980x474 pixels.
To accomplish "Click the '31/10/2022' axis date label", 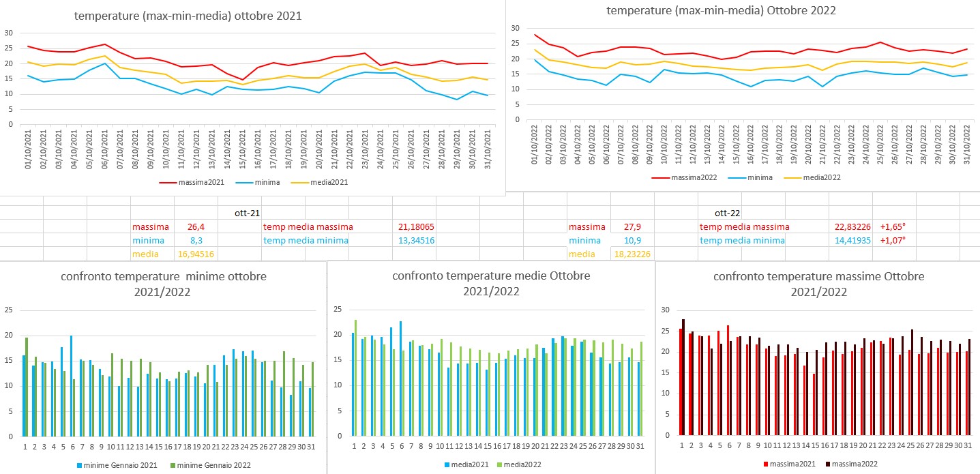I will click(967, 144).
